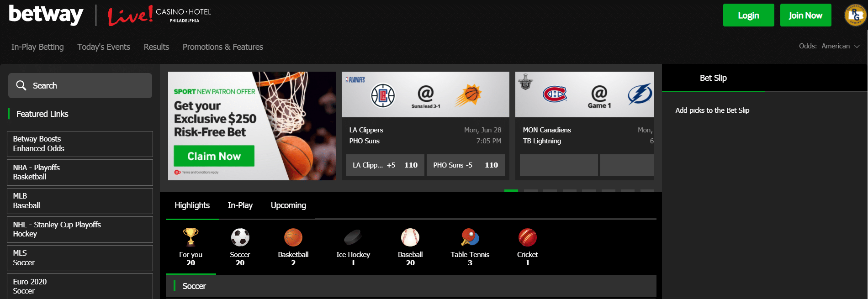
Task: Click the Montreal Canadiens team logo
Action: (555, 94)
